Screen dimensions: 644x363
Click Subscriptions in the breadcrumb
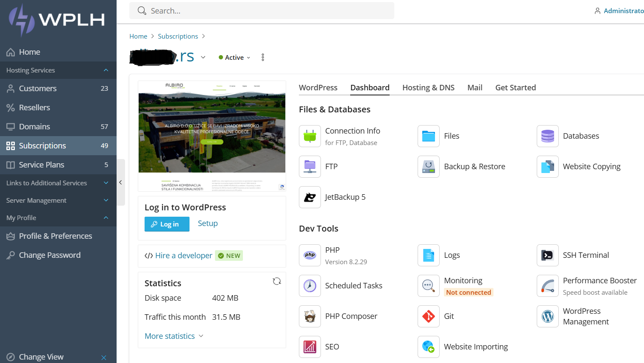[x=178, y=36]
